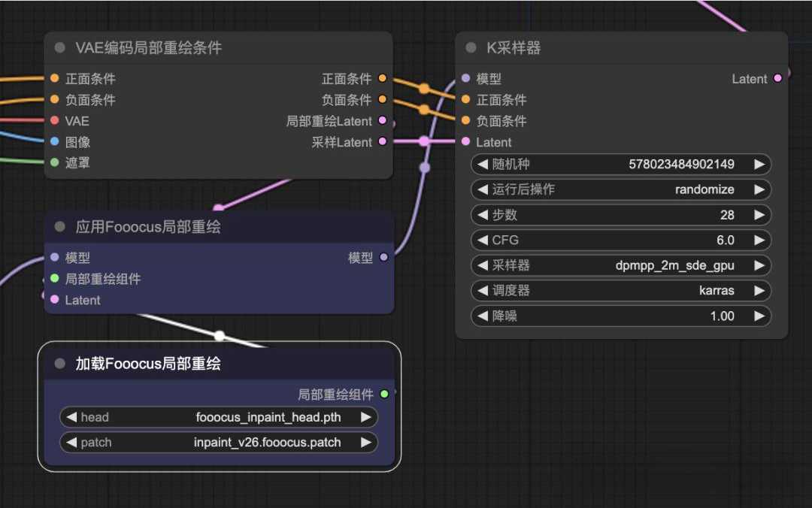The width and height of the screenshot is (812, 508).
Task: Click the 负面条件 output socket on VAE编码局部重绘条件
Action: (x=383, y=99)
